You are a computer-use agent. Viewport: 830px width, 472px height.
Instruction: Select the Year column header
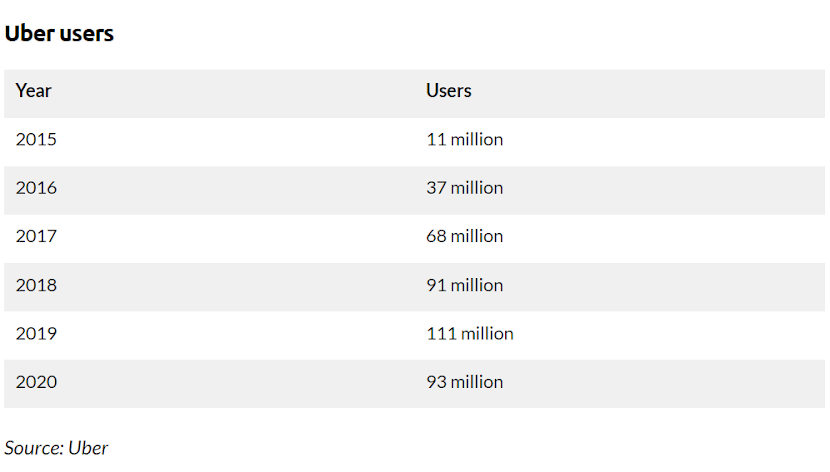[33, 90]
